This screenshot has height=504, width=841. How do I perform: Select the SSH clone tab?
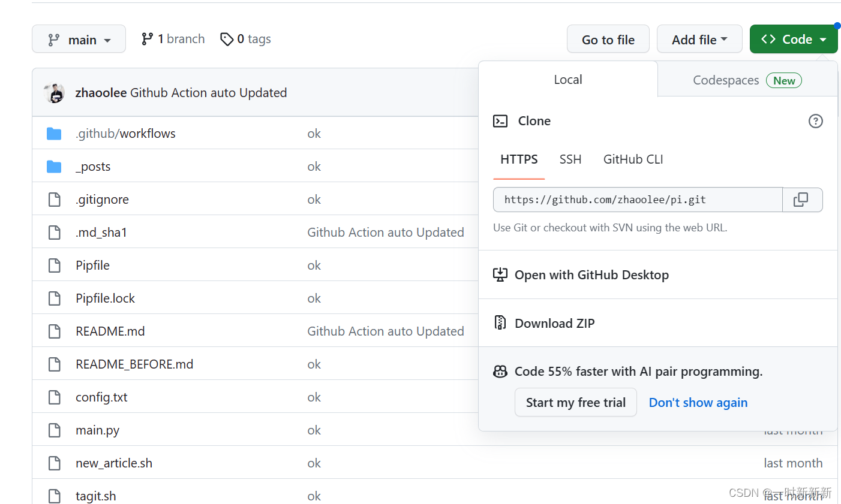(570, 159)
